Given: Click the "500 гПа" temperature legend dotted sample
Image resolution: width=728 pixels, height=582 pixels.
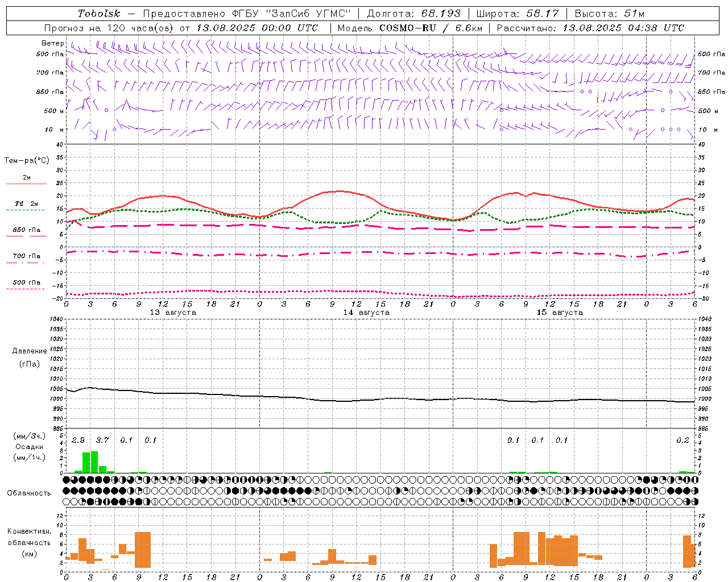Looking at the screenshot, I should pos(26,289).
